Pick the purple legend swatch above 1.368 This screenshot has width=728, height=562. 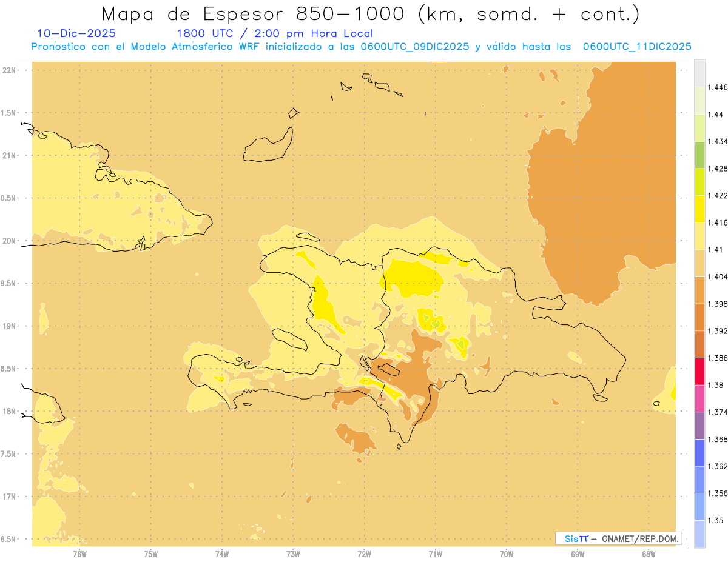coord(699,426)
